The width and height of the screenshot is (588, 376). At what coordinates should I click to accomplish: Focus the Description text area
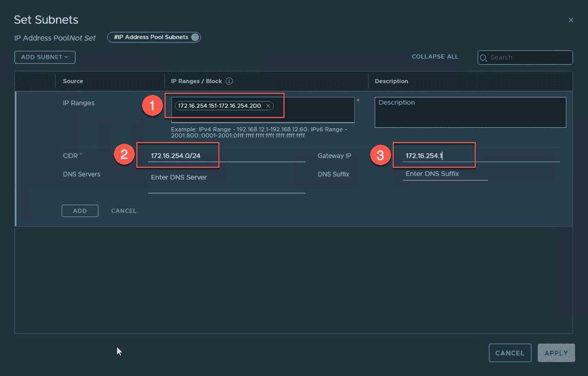tap(470, 112)
